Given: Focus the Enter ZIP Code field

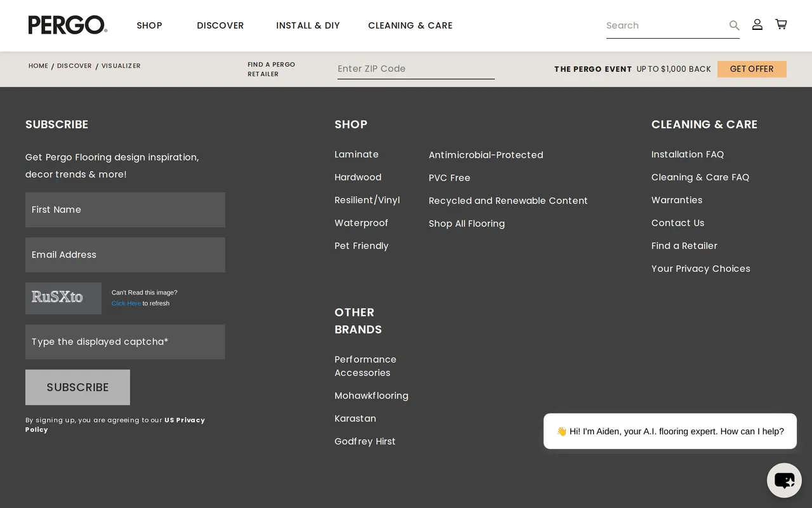Looking at the screenshot, I should point(416,69).
